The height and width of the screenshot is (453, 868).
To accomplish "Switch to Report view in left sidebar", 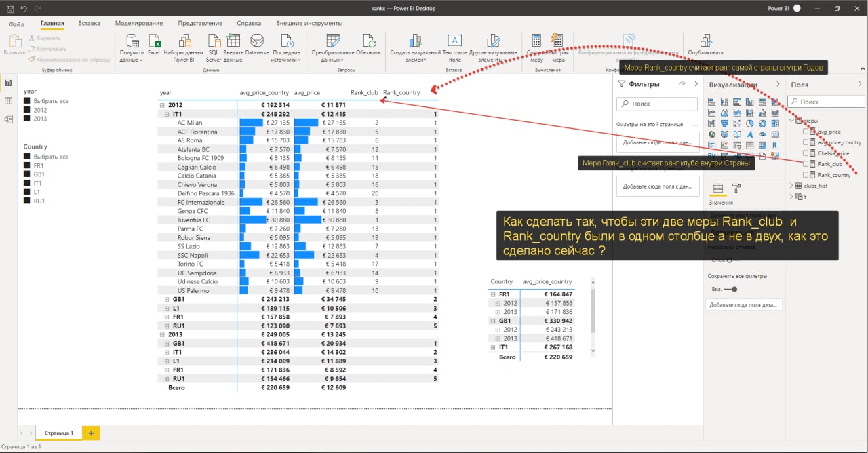I will point(9,83).
